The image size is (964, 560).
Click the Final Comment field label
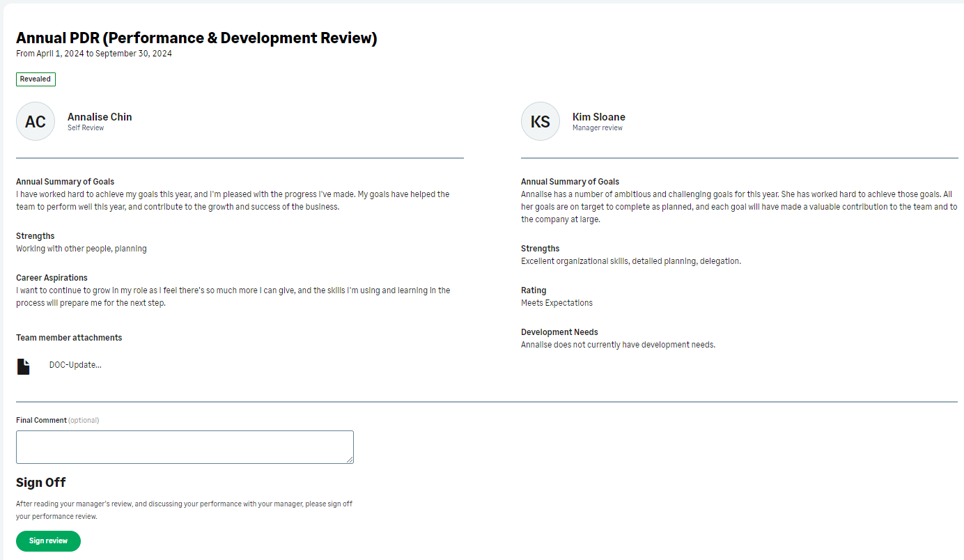coord(41,421)
